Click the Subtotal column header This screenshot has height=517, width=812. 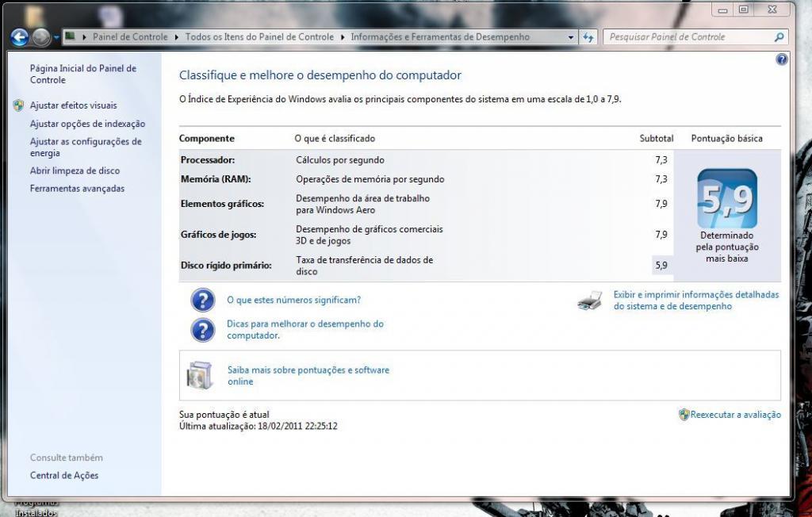point(656,138)
